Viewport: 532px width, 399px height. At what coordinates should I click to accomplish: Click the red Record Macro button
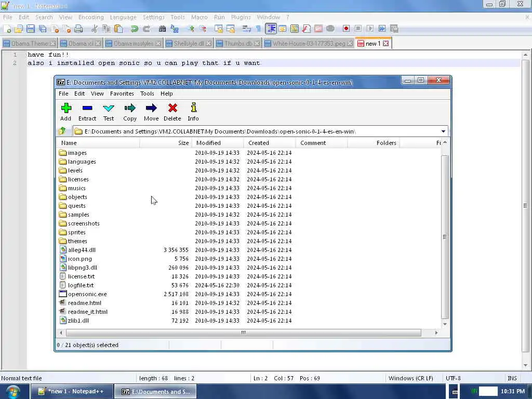346,29
